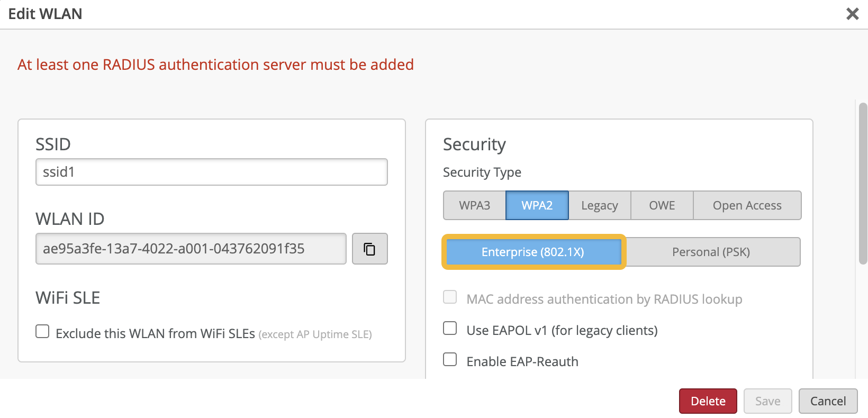Switch to Personal (PSK) mode
Screen dimensions: 868x418
pyautogui.click(x=711, y=252)
